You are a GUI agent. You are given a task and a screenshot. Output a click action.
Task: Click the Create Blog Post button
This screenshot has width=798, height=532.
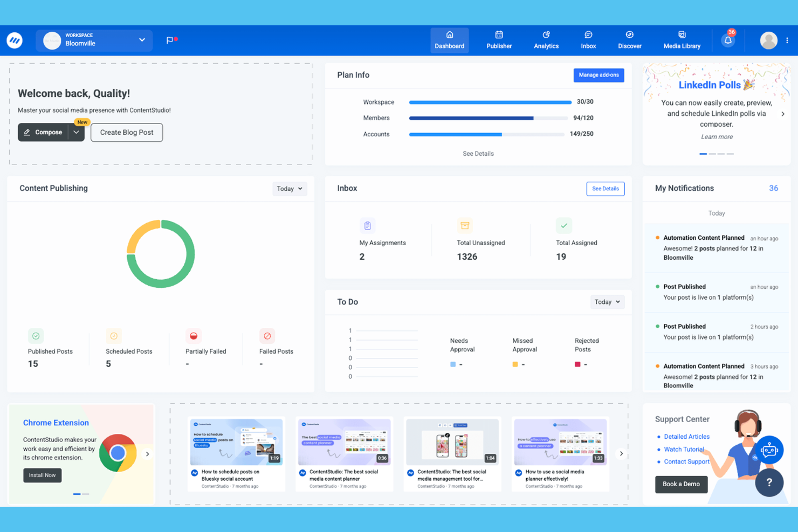coord(126,132)
